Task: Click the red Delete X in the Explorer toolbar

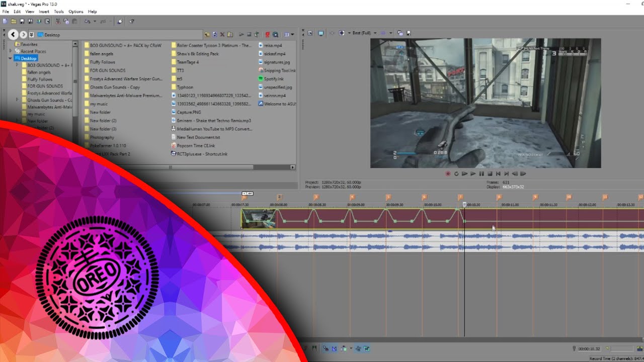Action: pyautogui.click(x=222, y=34)
